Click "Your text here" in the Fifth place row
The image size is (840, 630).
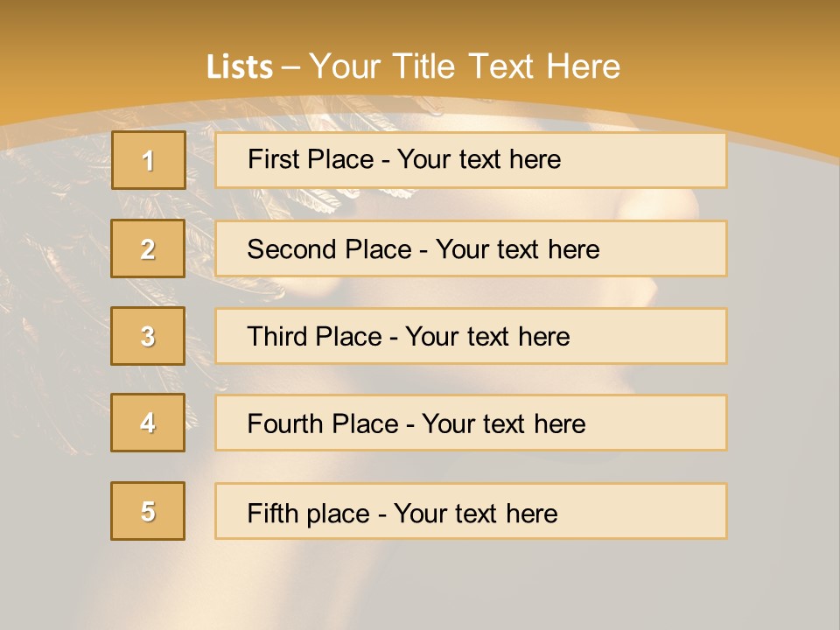(x=475, y=513)
